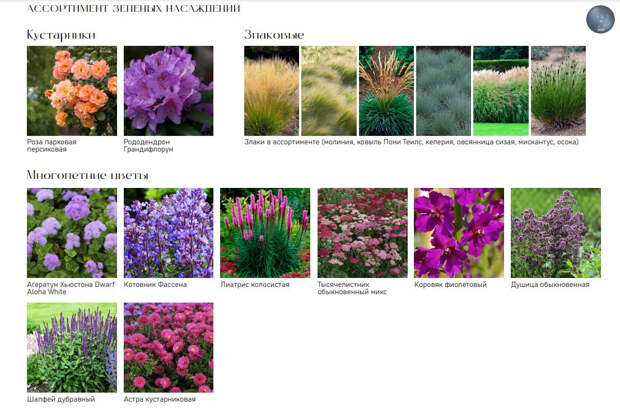Select the peach park rose photo
The image size is (620, 415).
(x=72, y=91)
